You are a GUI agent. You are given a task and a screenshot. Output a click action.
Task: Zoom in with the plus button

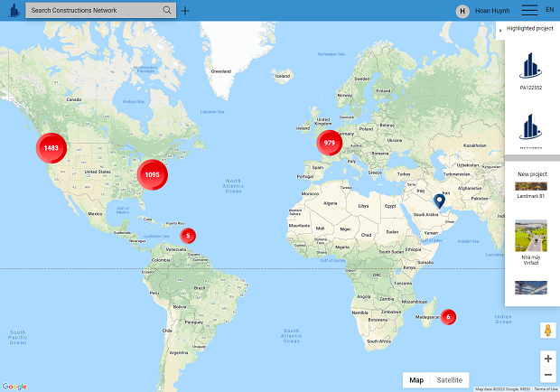point(548,359)
